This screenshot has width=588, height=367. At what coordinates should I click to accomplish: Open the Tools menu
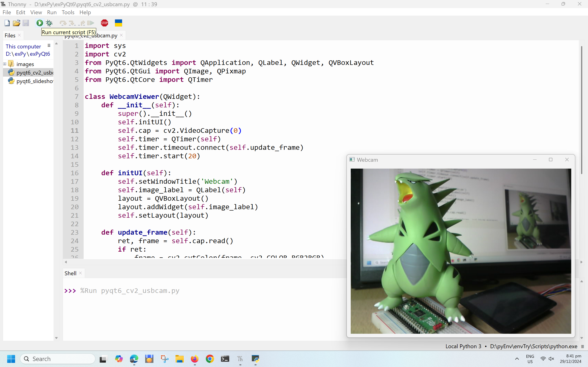(68, 12)
